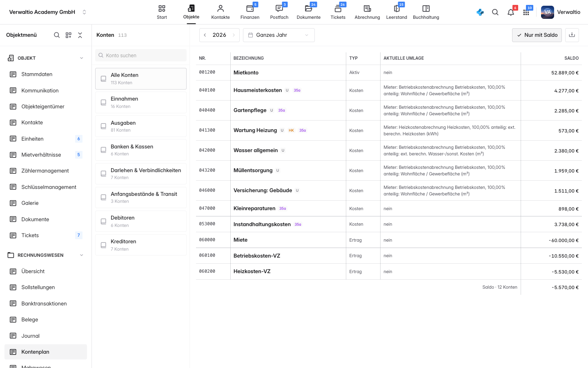Open the Dokumente section
This screenshot has width=588, height=368.
[x=309, y=12]
